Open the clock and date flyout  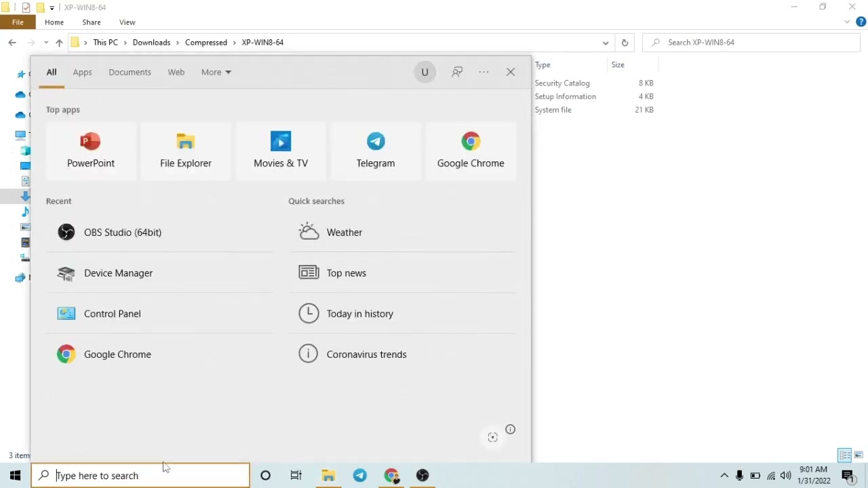[814, 475]
